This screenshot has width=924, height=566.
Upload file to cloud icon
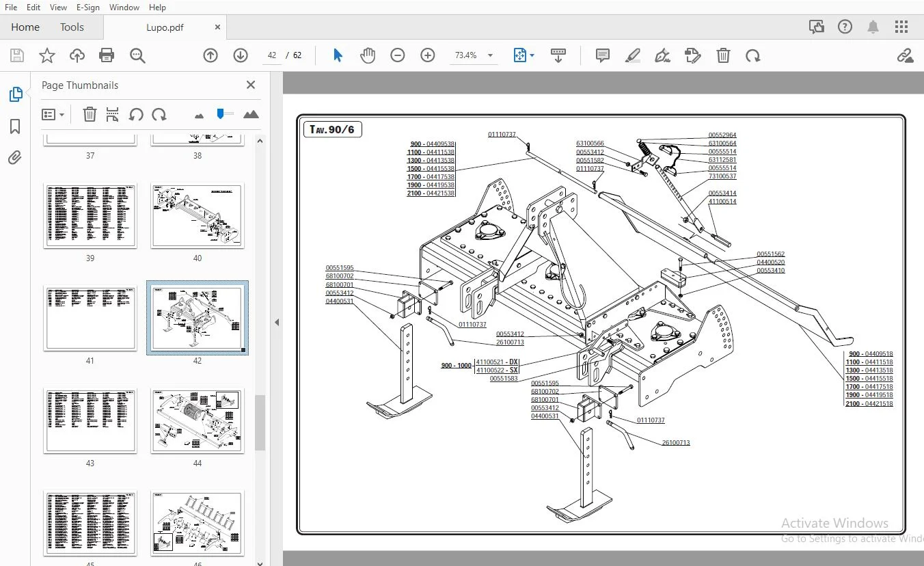pos(77,55)
